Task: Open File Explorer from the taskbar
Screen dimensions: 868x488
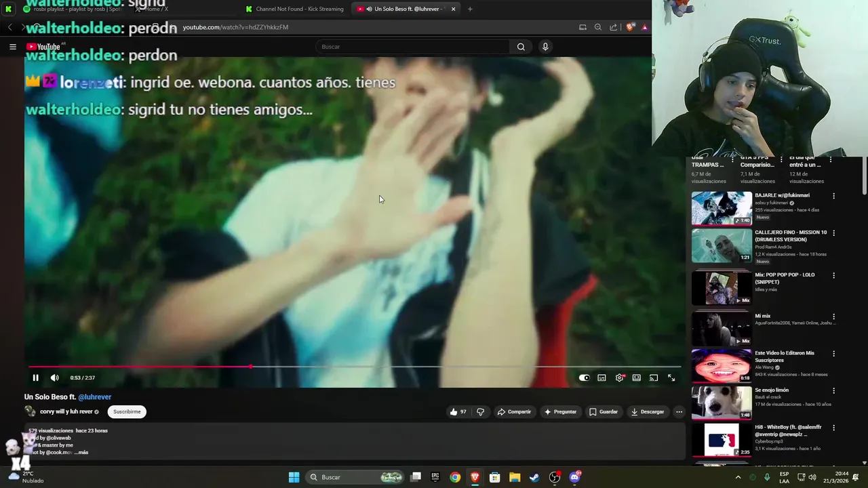Action: [515, 477]
